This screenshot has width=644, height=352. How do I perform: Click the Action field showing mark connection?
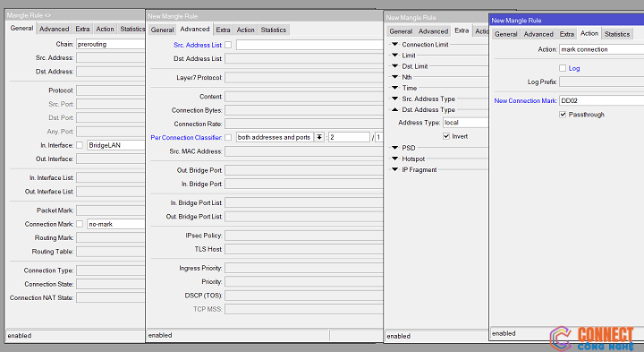[x=601, y=49]
